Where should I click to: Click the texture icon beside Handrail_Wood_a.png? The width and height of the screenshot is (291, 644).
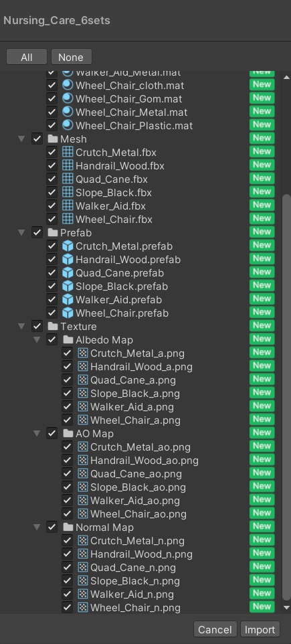(83, 366)
